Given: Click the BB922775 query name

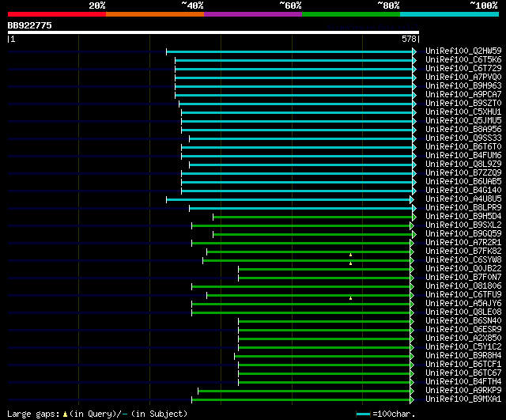Looking at the screenshot, I should 30,25.
